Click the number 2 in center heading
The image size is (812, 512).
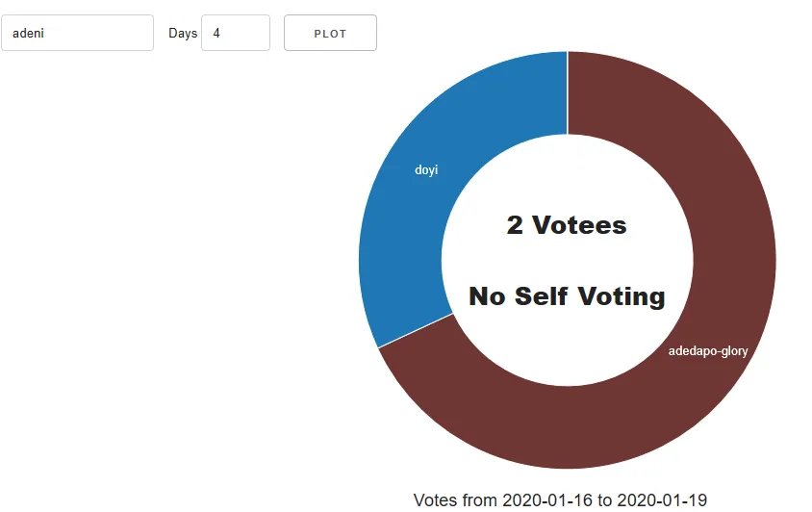[x=515, y=225]
